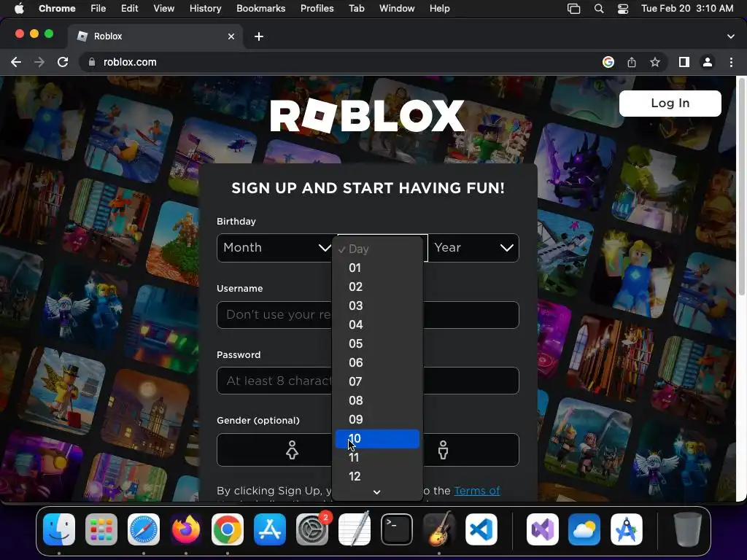Open App Store from the Dock
Viewport: 747px width, 560px height.
(270, 529)
